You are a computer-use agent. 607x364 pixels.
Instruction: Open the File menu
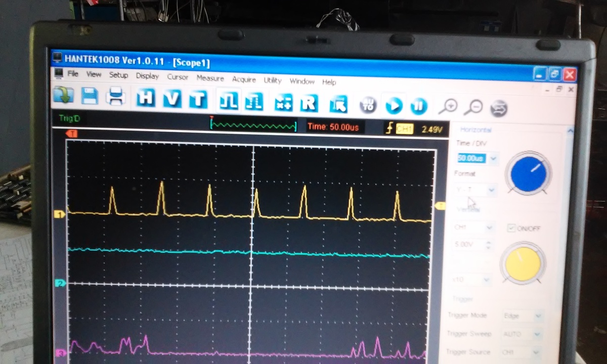[x=73, y=74]
